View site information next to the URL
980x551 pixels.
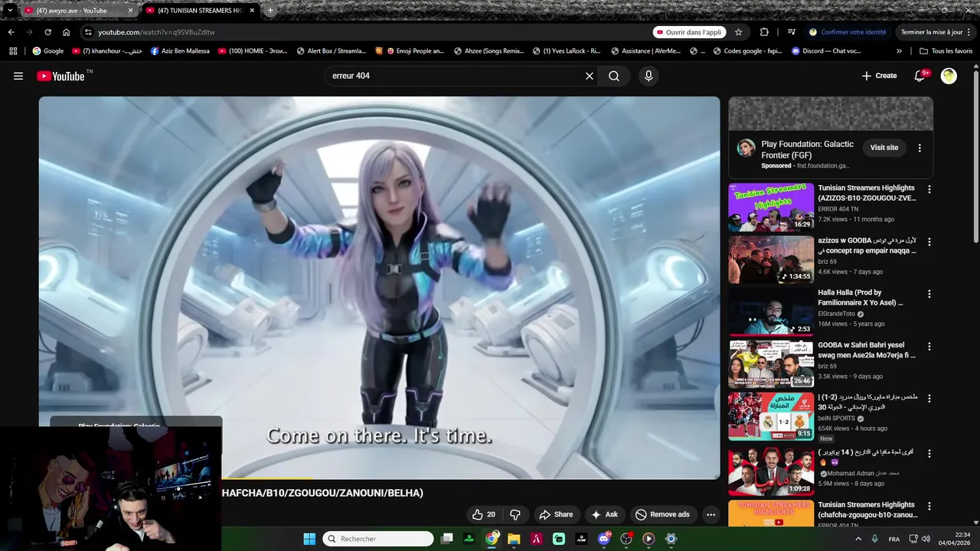(88, 32)
